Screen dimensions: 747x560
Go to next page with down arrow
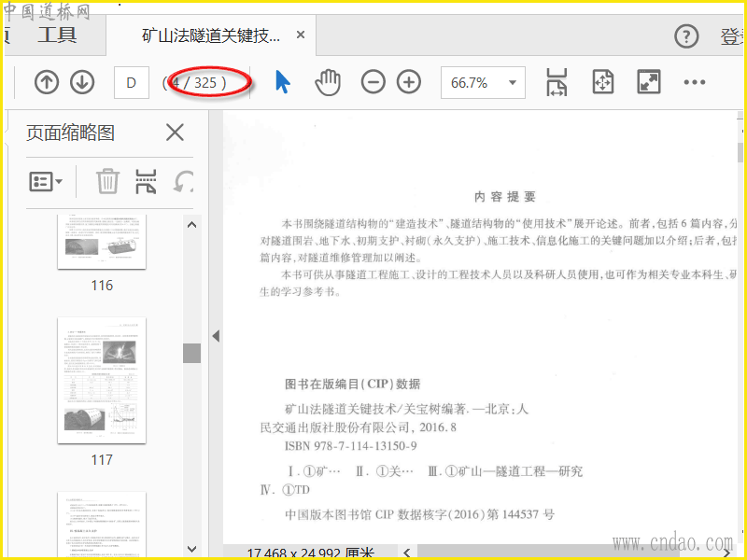(x=82, y=82)
